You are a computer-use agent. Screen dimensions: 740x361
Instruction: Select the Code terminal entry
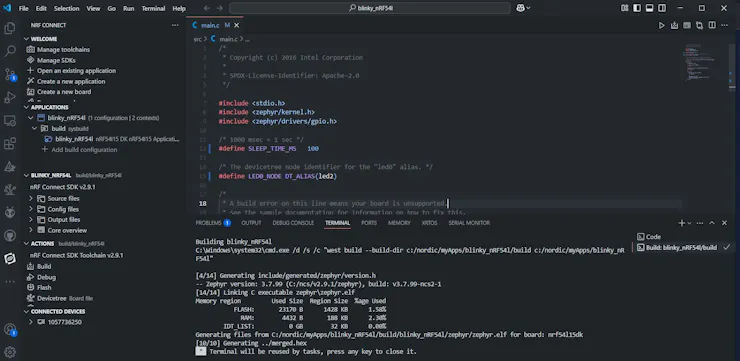pos(653,237)
